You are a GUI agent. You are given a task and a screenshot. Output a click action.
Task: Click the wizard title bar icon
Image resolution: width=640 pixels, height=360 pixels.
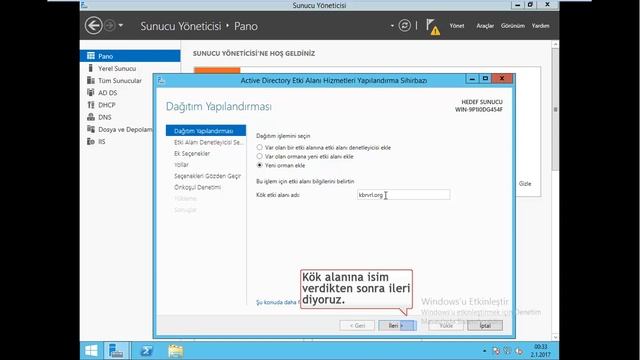click(x=161, y=80)
